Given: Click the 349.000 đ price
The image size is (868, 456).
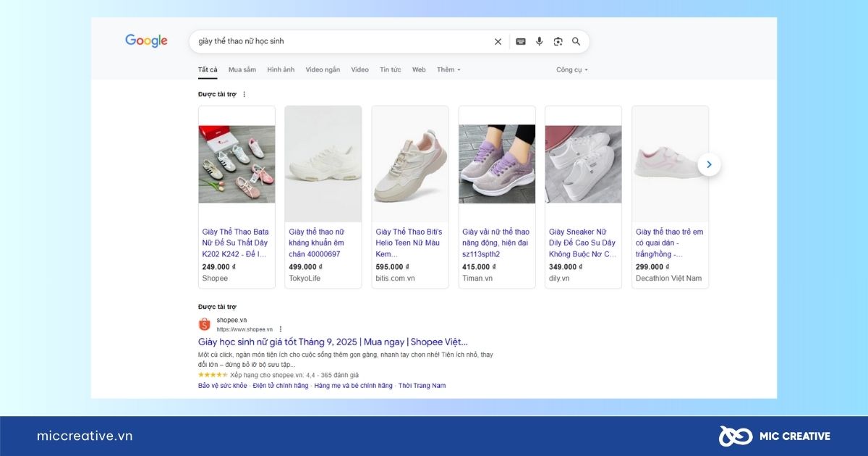Looking at the screenshot, I should point(566,266).
